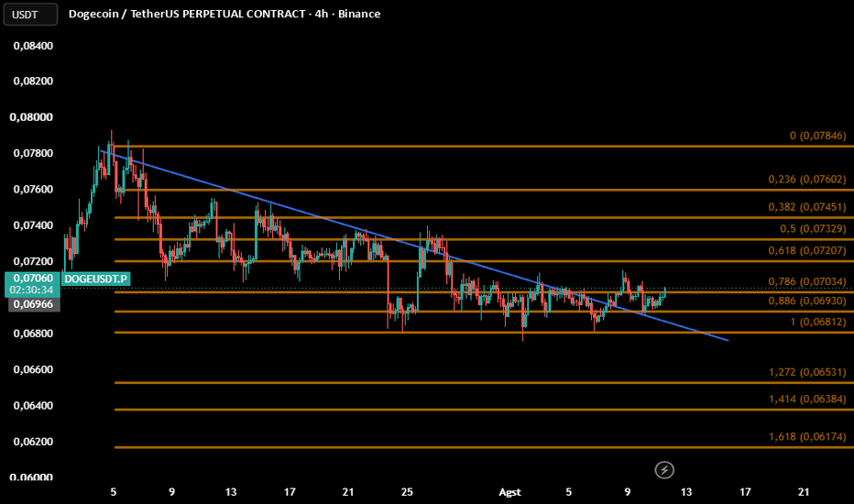Click the USDT currency button
Screen dimensions: 854x504
30,14
